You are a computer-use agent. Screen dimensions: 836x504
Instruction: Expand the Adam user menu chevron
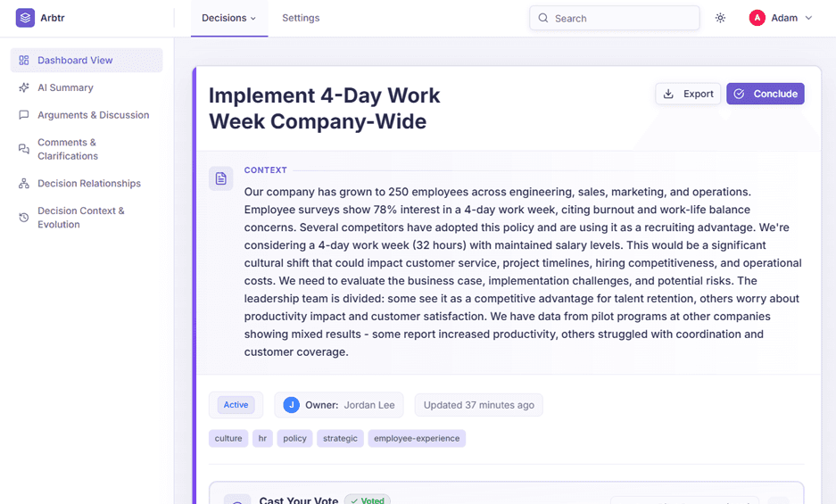(808, 18)
